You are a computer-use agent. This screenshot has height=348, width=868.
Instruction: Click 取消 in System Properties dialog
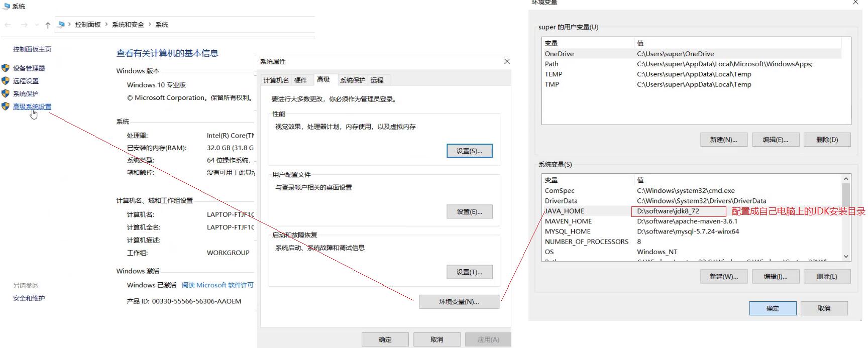(x=437, y=339)
